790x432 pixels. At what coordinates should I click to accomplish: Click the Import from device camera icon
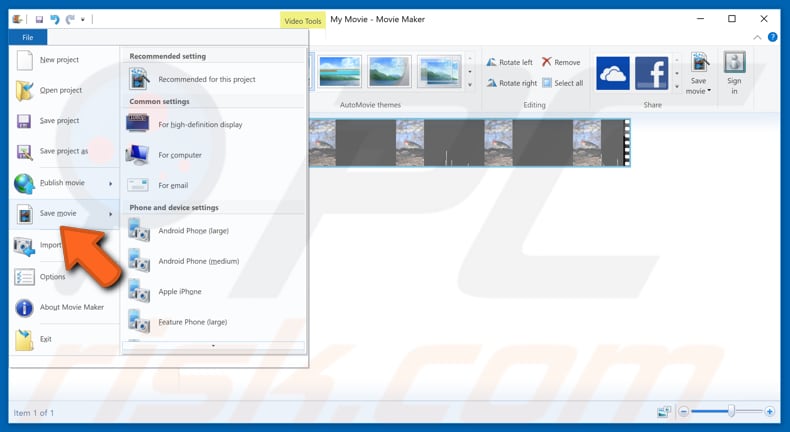pyautogui.click(x=24, y=246)
